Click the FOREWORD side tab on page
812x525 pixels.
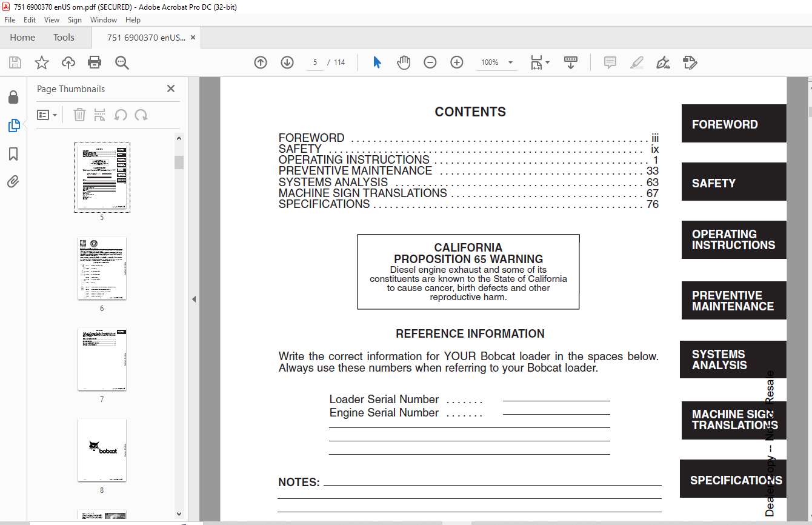click(x=734, y=124)
